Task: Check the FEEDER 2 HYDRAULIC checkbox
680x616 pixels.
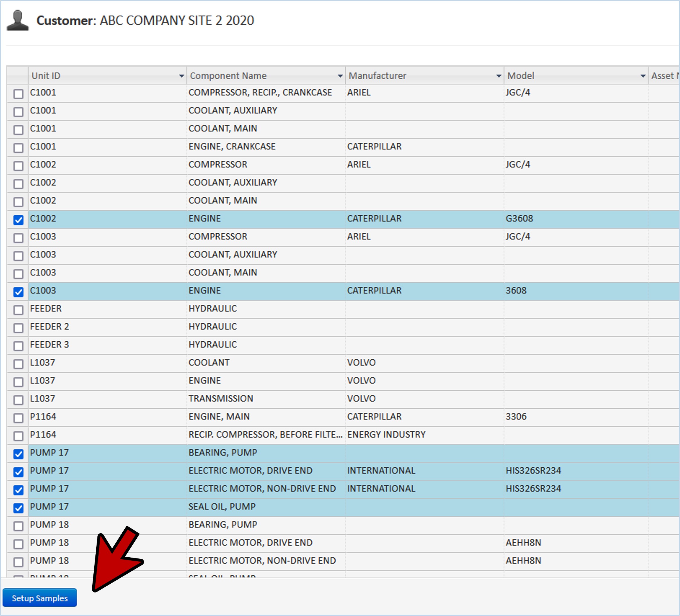Action: (19, 328)
